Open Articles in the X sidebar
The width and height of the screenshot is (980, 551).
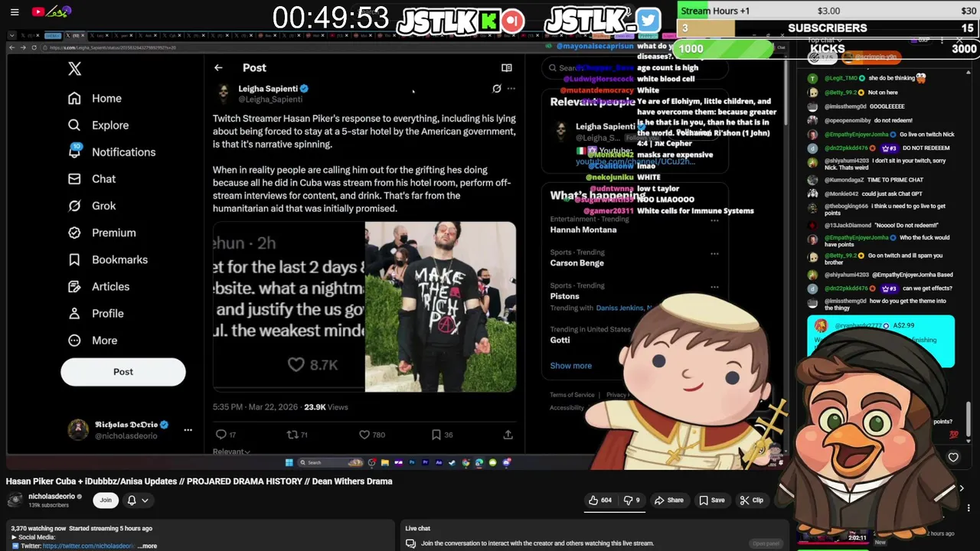tap(99, 286)
